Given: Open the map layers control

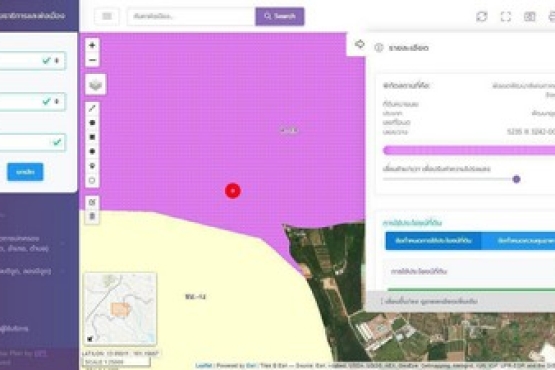Looking at the screenshot, I should click(x=96, y=85).
